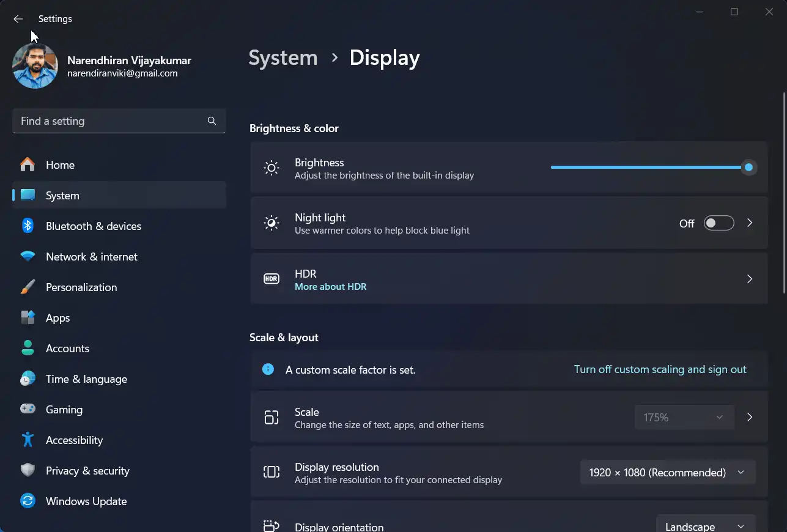The image size is (787, 532).
Task: Click the info icon beside custom scale message
Action: tap(268, 369)
